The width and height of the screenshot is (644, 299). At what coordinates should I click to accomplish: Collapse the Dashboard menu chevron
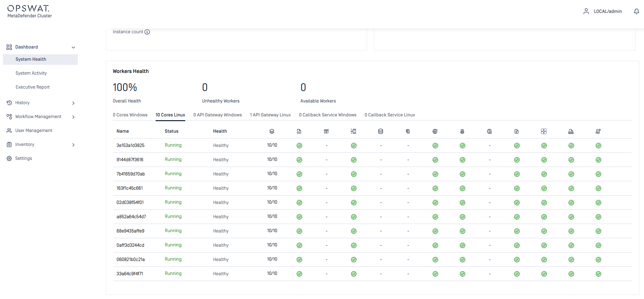(73, 48)
